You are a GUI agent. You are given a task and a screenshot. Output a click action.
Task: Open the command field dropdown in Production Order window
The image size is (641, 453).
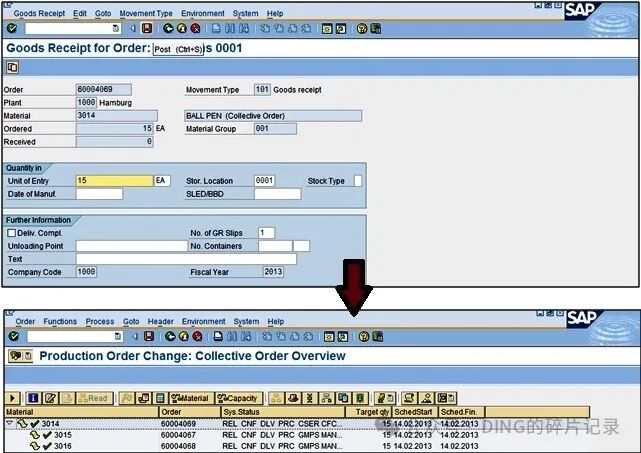tap(118, 336)
